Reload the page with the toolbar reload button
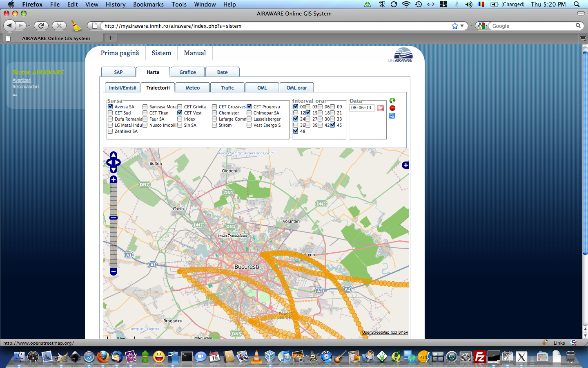The image size is (588, 368). click(41, 26)
